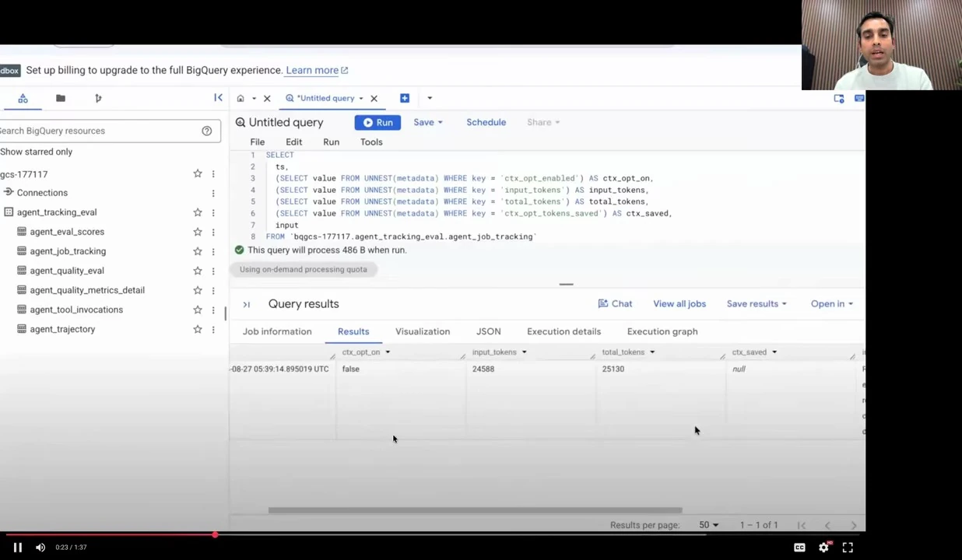The width and height of the screenshot is (962, 560).
Task: Open the video settings gear
Action: point(823,548)
